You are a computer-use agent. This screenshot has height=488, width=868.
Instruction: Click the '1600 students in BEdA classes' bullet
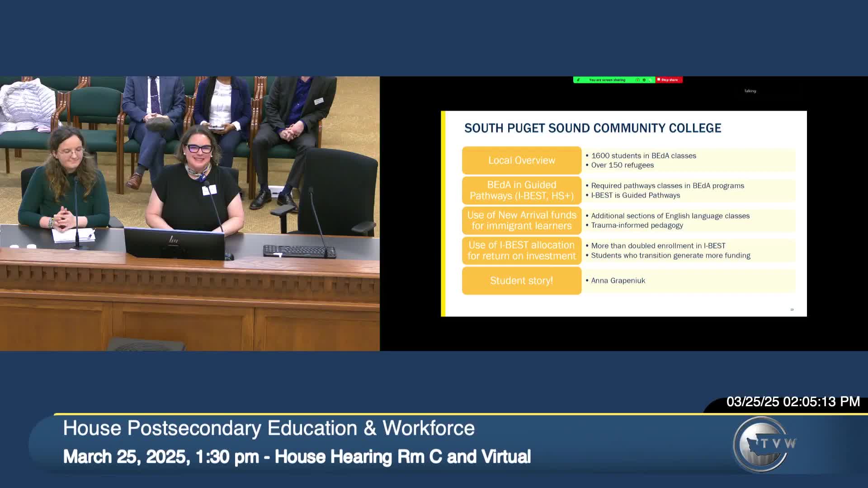coord(643,155)
